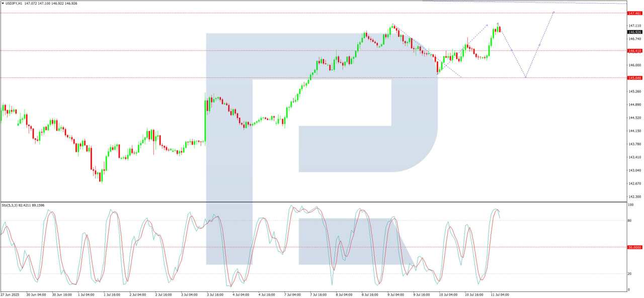Click the 143.410 price axis label
The width and height of the screenshot is (644, 298).
click(634, 157)
